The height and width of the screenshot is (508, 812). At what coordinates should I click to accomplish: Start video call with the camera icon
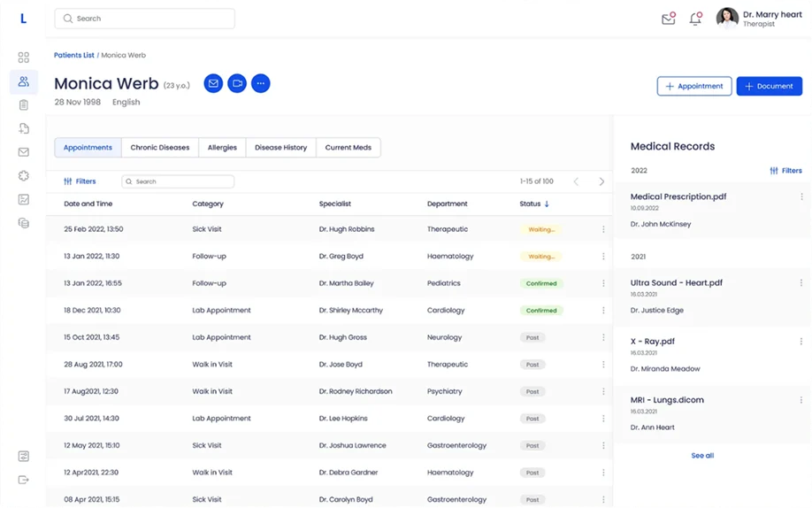(x=236, y=83)
